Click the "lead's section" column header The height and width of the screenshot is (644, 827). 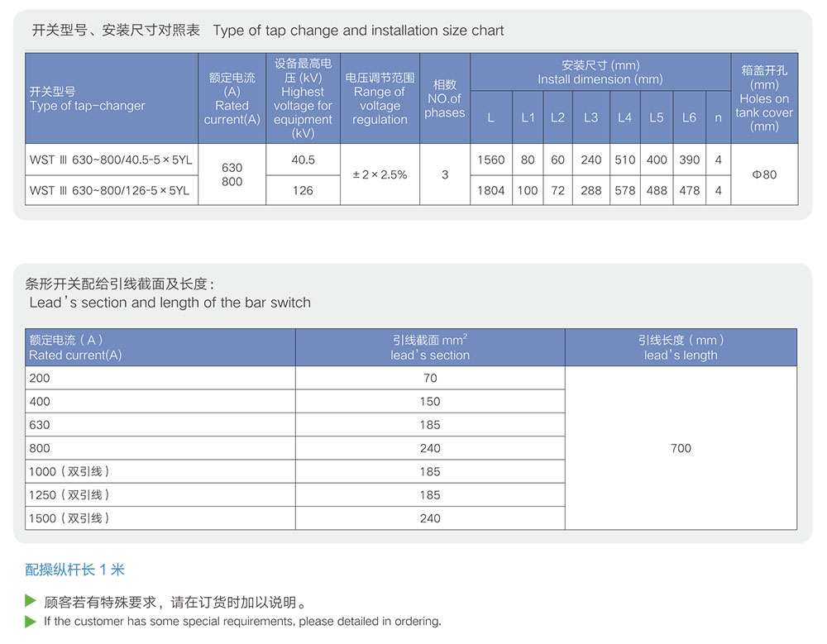click(x=430, y=347)
